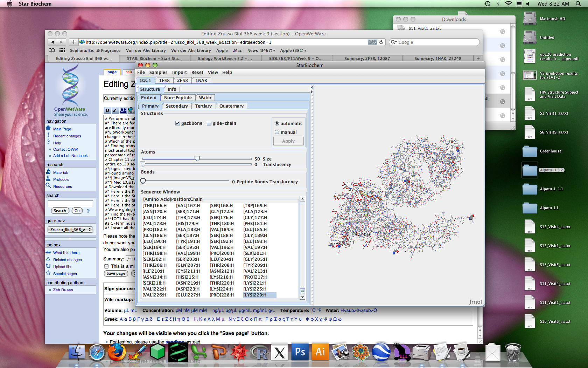The image size is (588, 368).
Task: Launch Firefox from the Dock
Action: click(117, 352)
